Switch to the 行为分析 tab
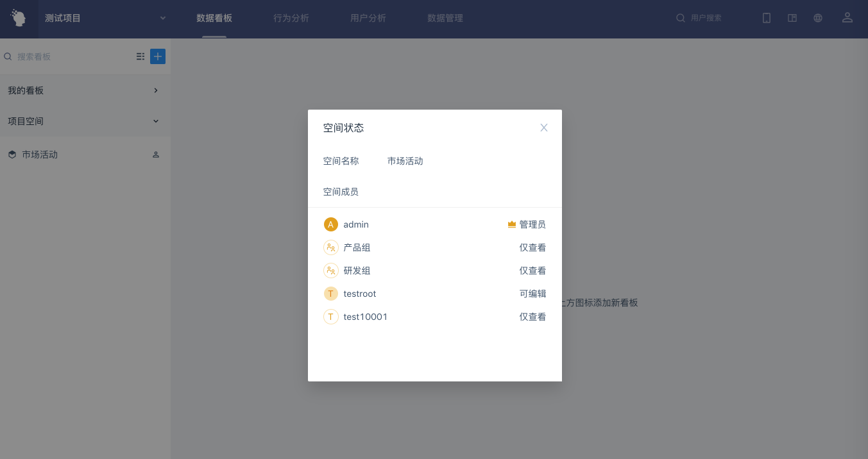Viewport: 868px width, 459px height. coord(291,18)
